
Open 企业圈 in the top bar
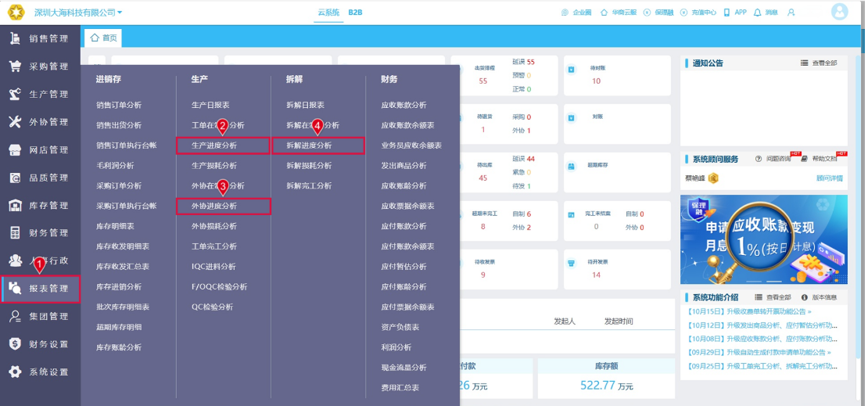click(x=576, y=13)
